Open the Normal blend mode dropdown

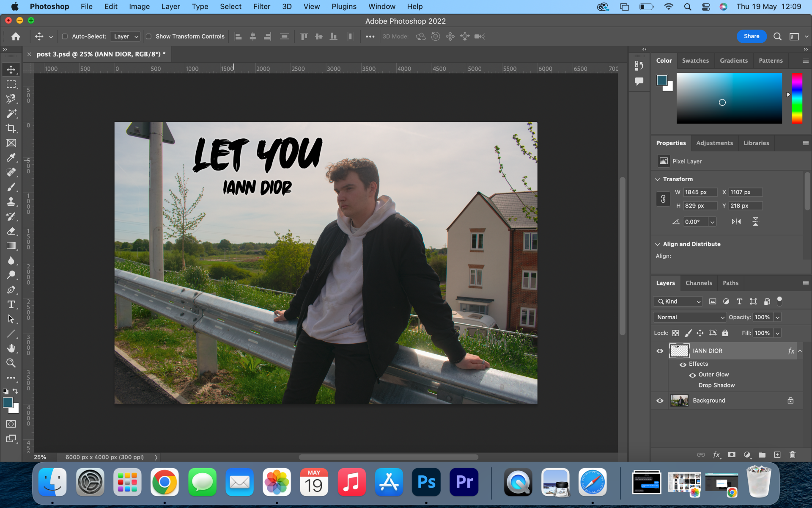coord(689,317)
